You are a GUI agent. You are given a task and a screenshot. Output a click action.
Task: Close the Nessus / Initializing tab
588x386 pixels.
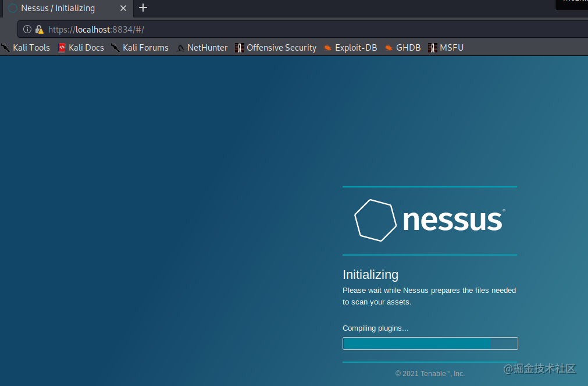[123, 8]
